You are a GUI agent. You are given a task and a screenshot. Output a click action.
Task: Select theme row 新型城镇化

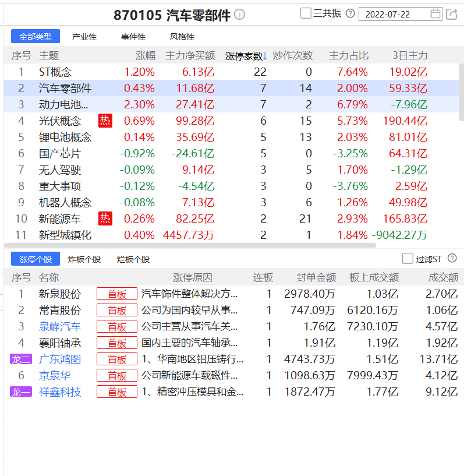coord(232,235)
